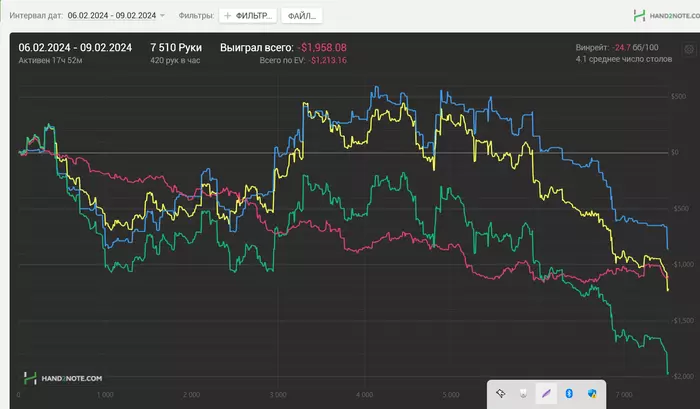Click the Всего по EV -$1,213.16 value

(x=327, y=60)
